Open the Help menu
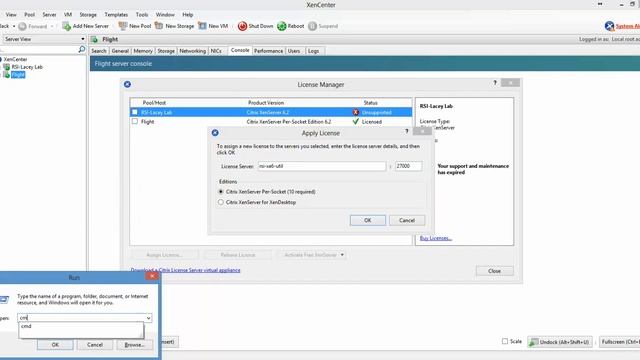Image resolution: width=640 pixels, height=360 pixels. point(187,15)
